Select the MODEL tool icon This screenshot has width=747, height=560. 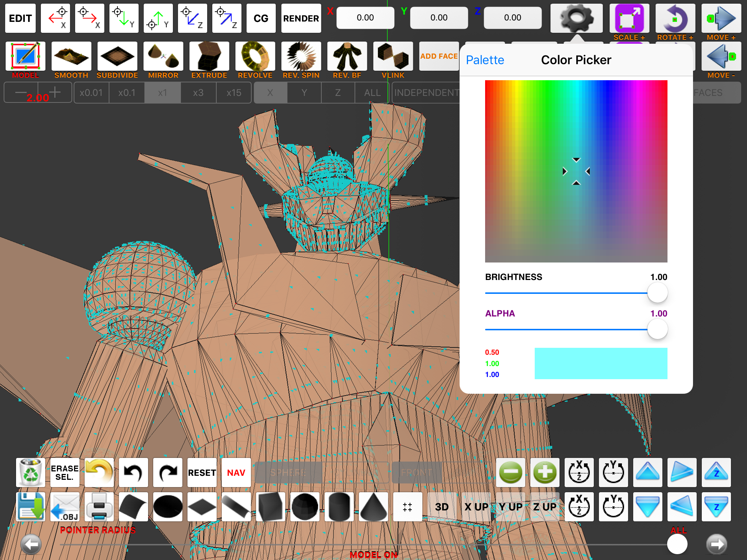click(26, 56)
